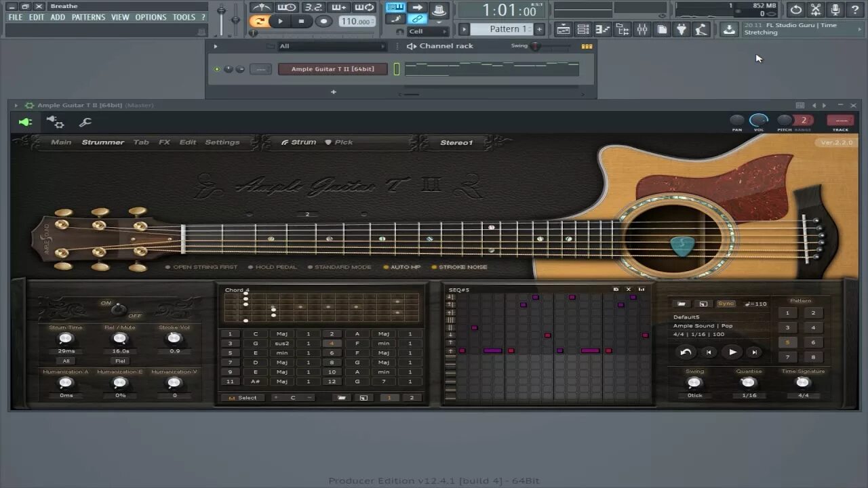Click the Ample Guitar T II channel button
868x488 pixels.
[333, 69]
